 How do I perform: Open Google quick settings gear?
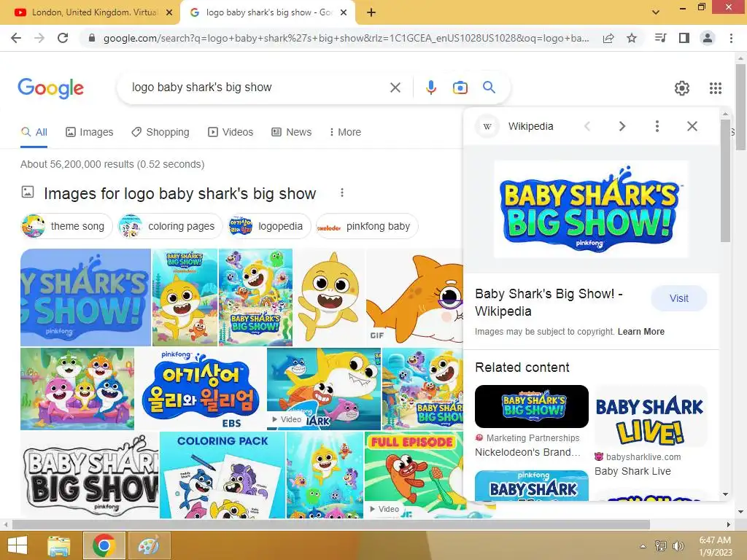click(x=682, y=88)
